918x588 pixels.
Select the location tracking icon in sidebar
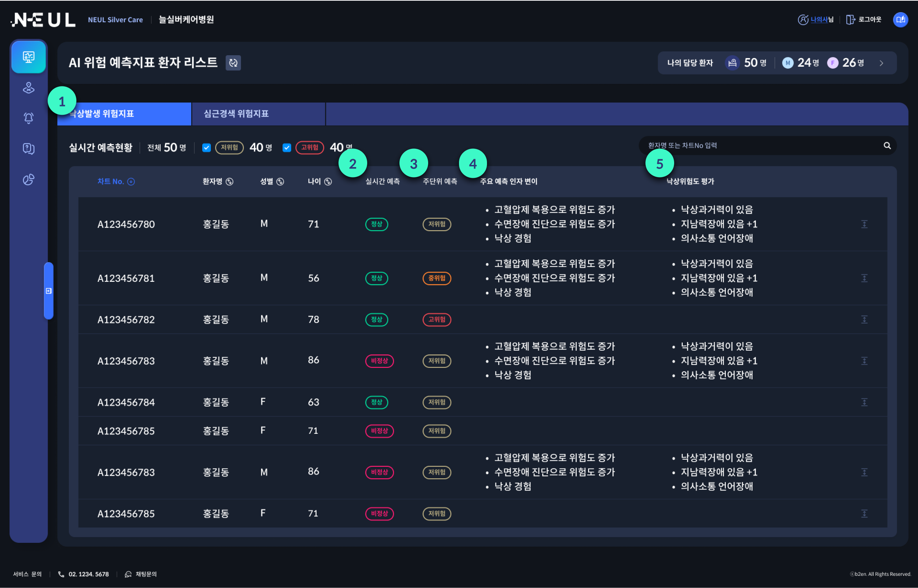29,89
